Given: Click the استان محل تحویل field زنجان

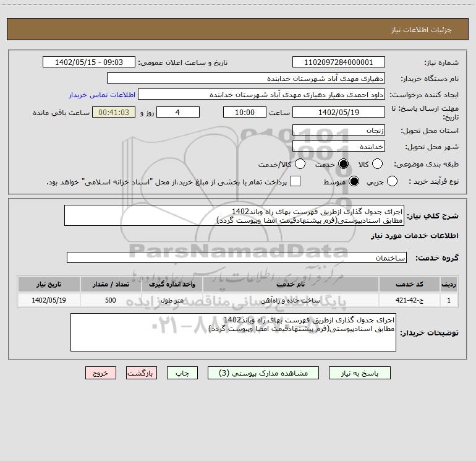Looking at the screenshot, I should pos(339,131).
